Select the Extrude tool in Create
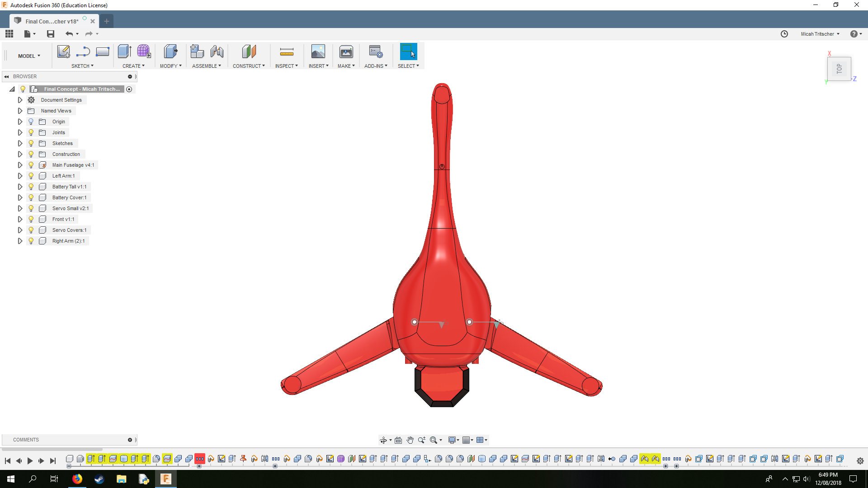Screen dimensions: 868x488 click(124, 52)
